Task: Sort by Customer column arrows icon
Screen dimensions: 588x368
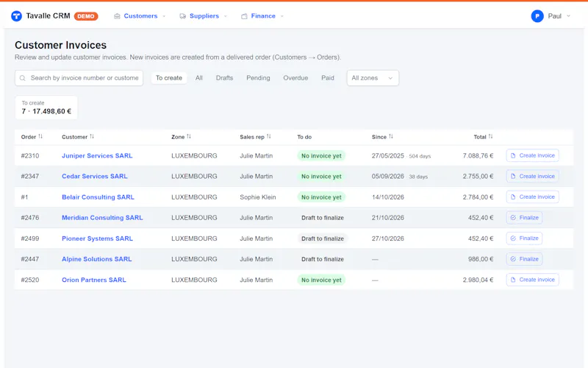Action: tap(92, 136)
